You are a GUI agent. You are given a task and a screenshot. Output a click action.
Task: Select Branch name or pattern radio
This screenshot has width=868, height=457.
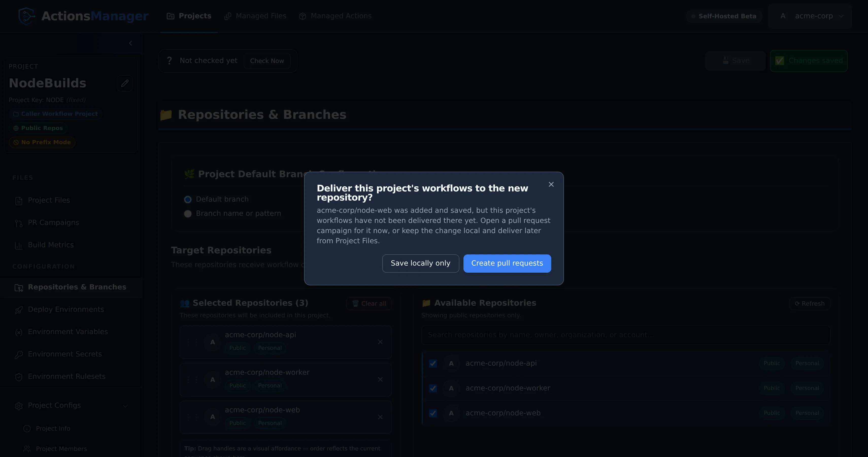click(188, 214)
